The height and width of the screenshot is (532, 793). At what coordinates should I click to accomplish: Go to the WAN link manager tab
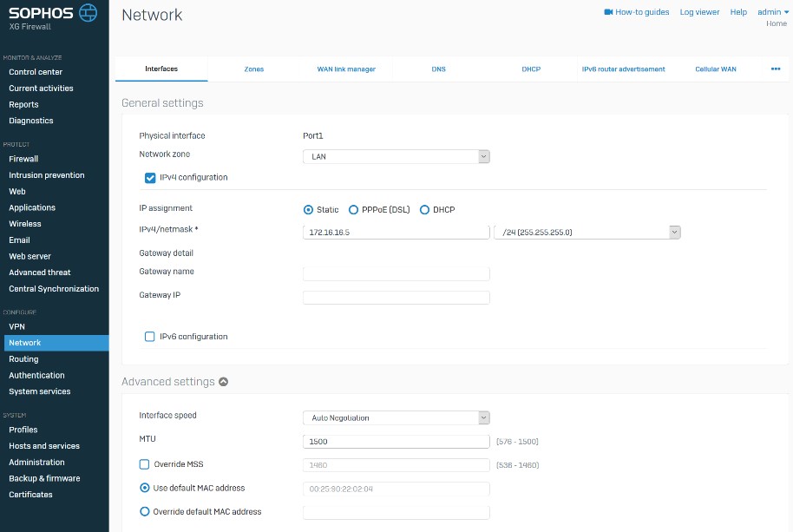pos(346,69)
